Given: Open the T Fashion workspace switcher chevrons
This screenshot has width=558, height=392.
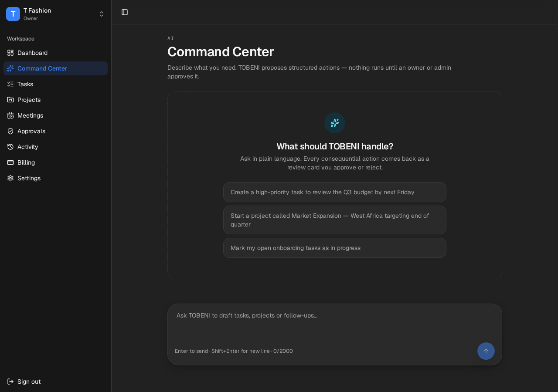Looking at the screenshot, I should pyautogui.click(x=102, y=14).
